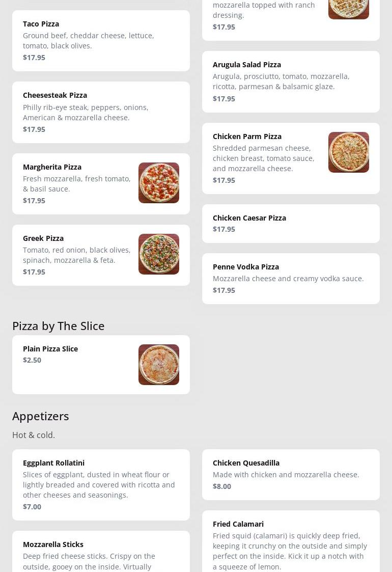Select the Cheesesteak Pizza card

101,113
